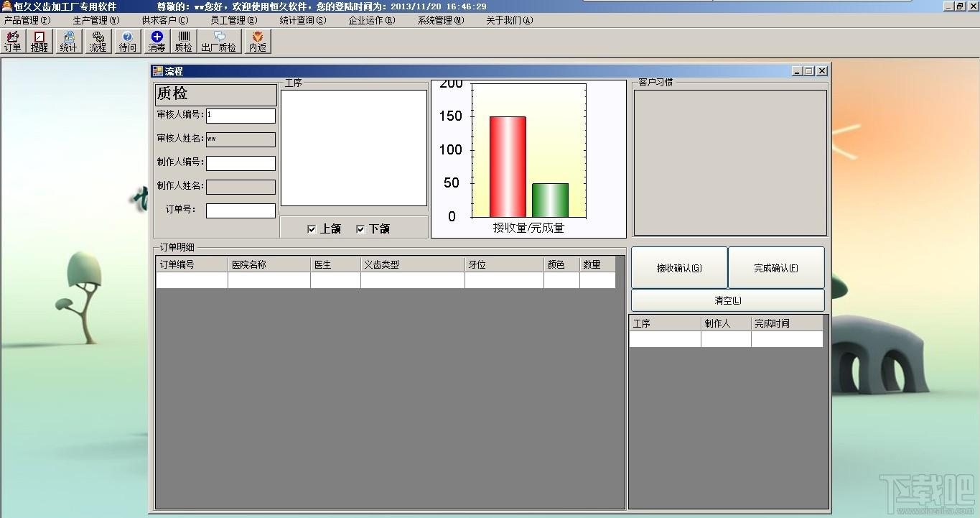Click inside the 客户习惯 panel

(x=730, y=162)
